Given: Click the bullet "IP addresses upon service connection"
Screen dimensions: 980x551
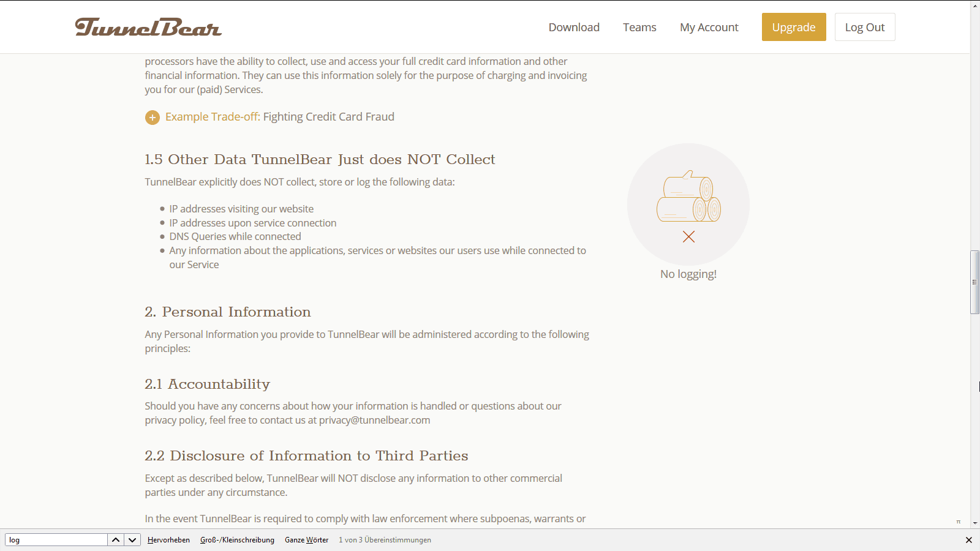Looking at the screenshot, I should 253,223.
